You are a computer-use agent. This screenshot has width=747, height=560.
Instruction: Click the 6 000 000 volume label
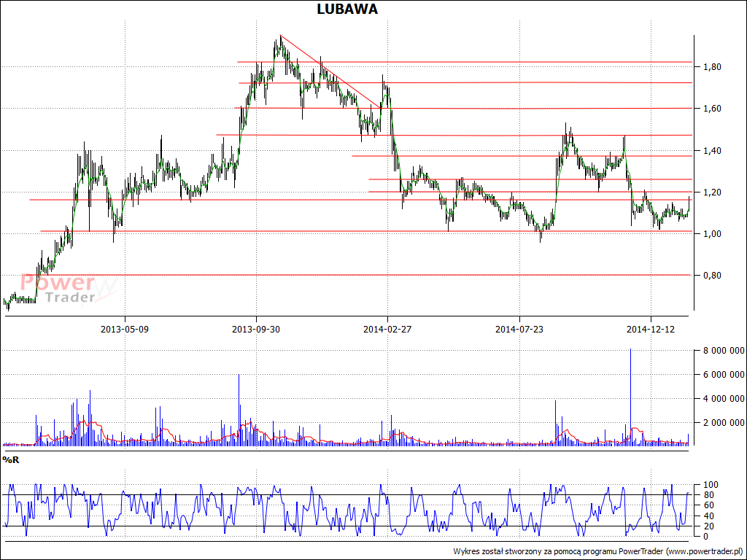[724, 375]
